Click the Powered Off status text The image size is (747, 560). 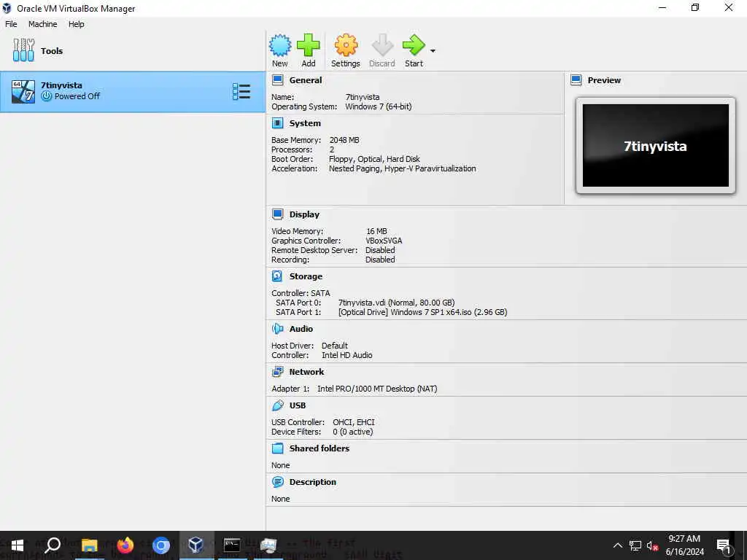(x=77, y=96)
